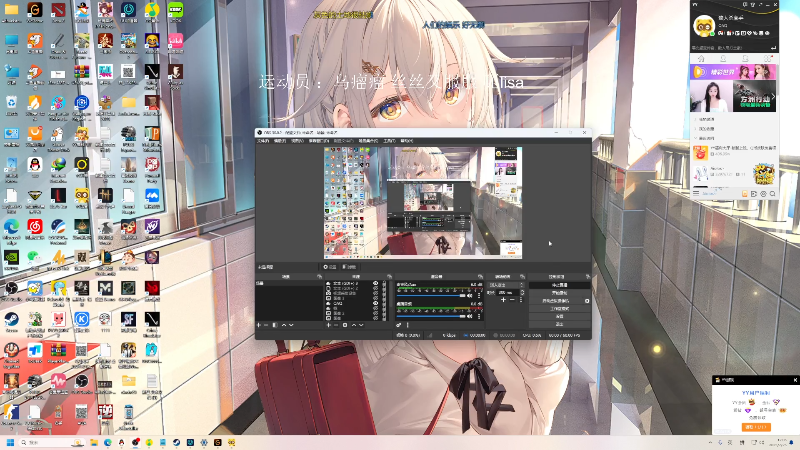Screen dimensions: 800x450
Task: Click the transition duration input field
Action: coord(509,292)
